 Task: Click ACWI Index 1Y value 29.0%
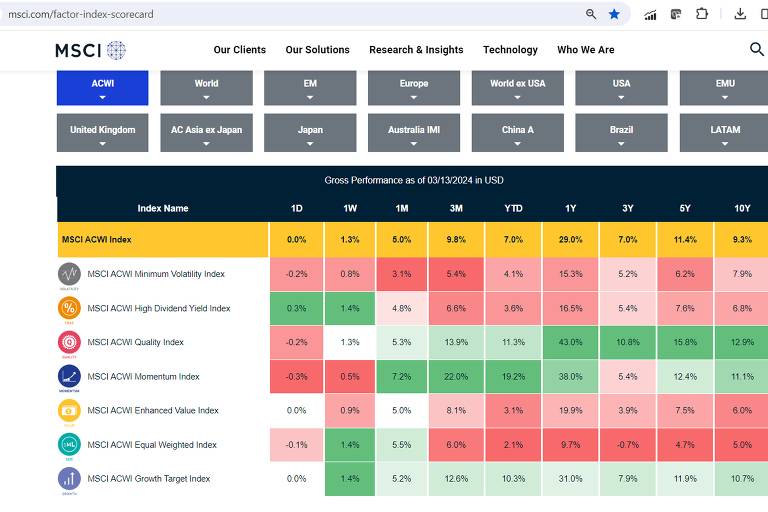click(571, 240)
